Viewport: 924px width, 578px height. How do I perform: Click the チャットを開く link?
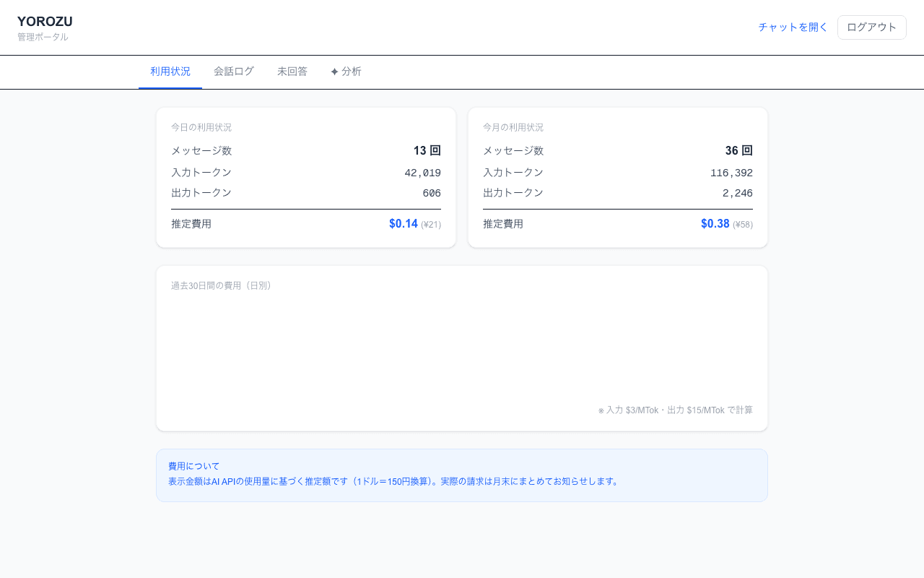tap(793, 27)
